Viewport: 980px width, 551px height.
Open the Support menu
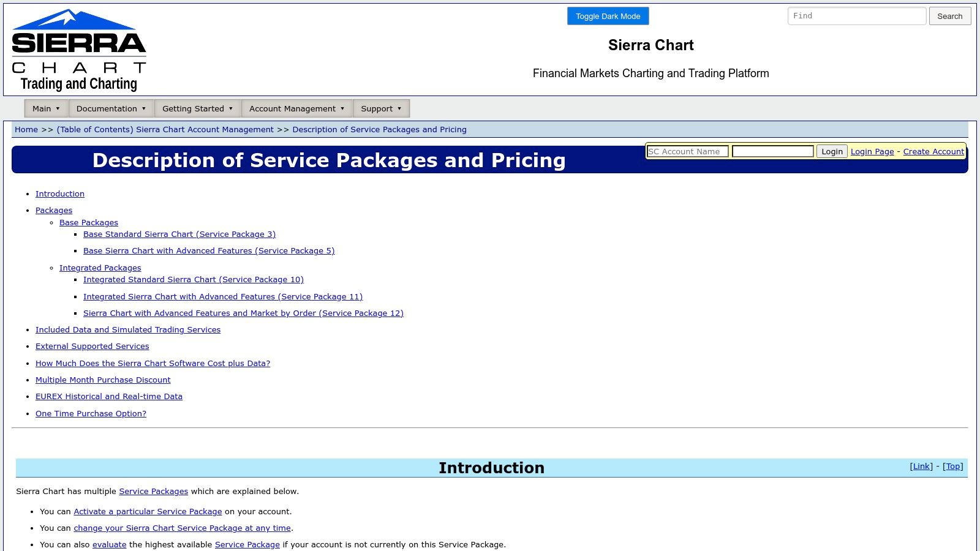(x=381, y=108)
